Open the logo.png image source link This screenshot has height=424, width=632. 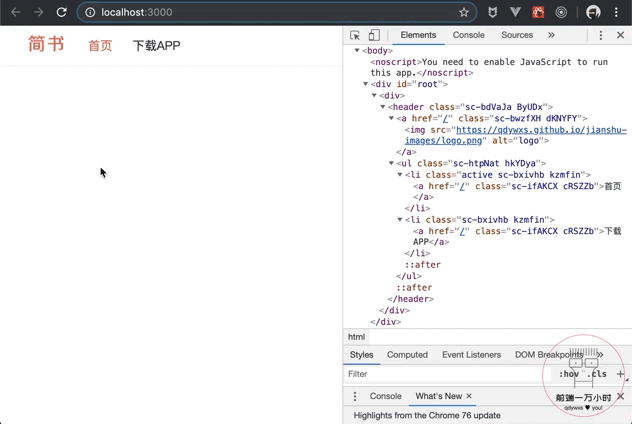[x=516, y=135]
